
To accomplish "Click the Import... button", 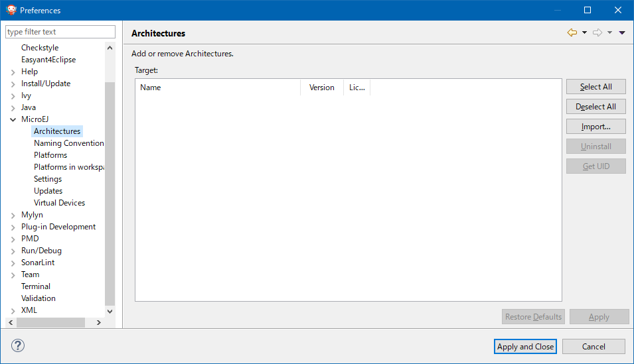I will 596,127.
